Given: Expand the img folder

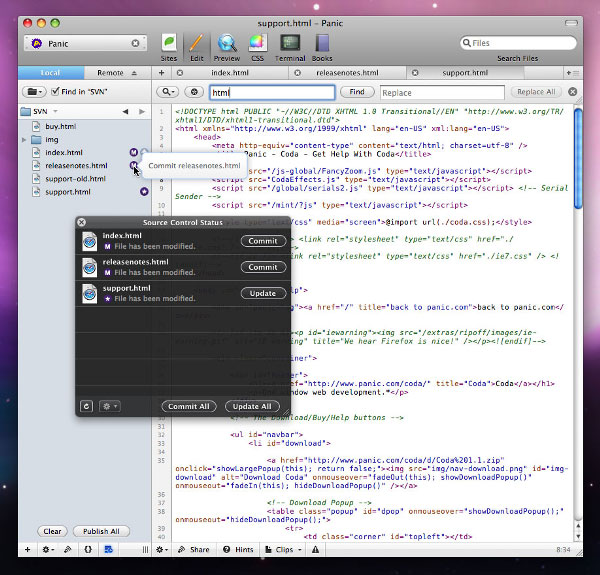Looking at the screenshot, I should coord(24,140).
